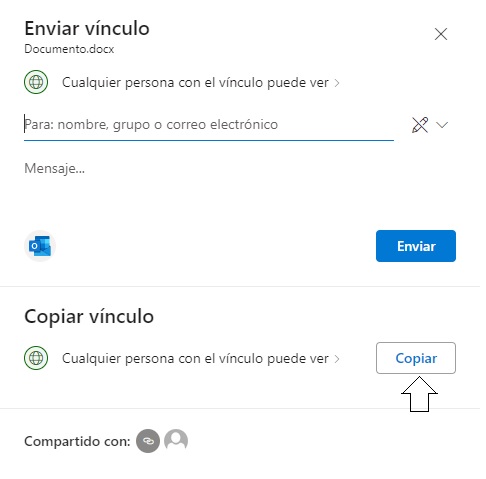The image size is (486, 479).
Task: Click the Enviar vínculo heading
Action: point(87,29)
